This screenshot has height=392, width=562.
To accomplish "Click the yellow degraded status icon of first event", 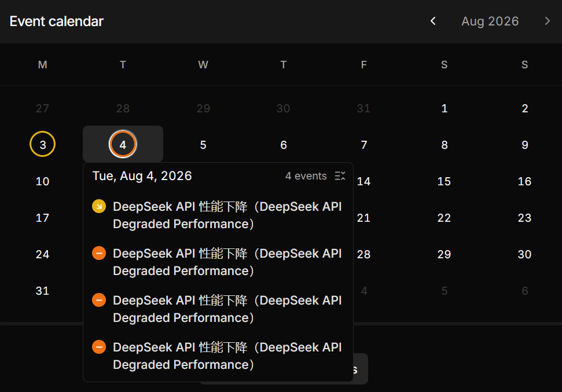I will point(99,206).
